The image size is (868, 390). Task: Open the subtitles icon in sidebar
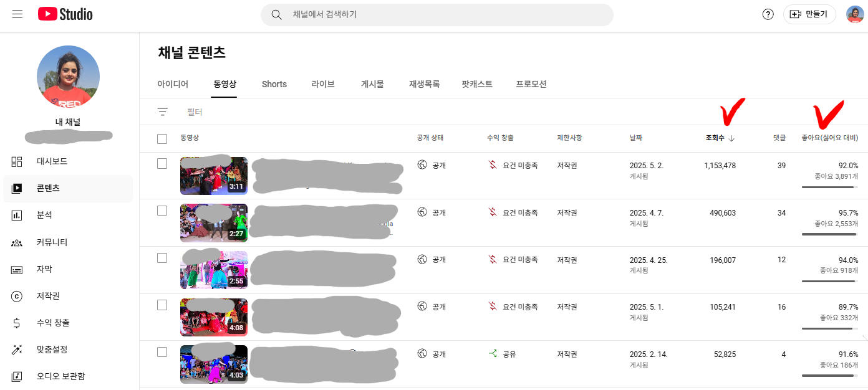coord(17,269)
